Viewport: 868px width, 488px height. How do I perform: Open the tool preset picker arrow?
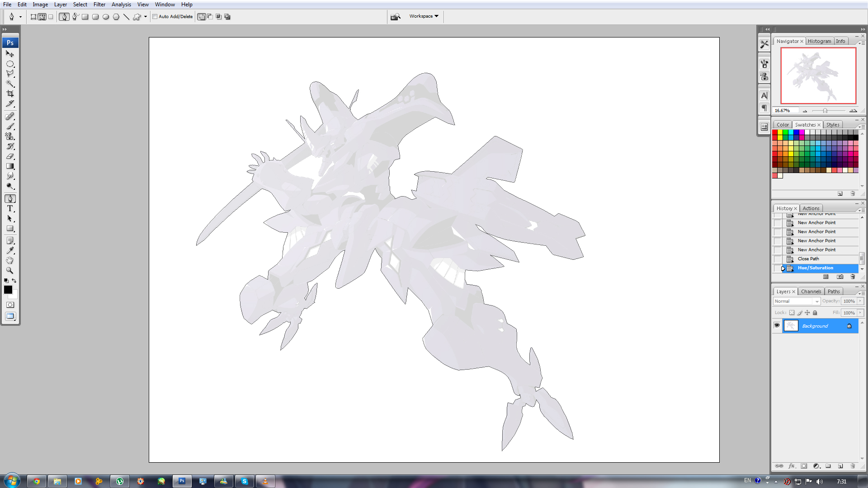coord(20,17)
